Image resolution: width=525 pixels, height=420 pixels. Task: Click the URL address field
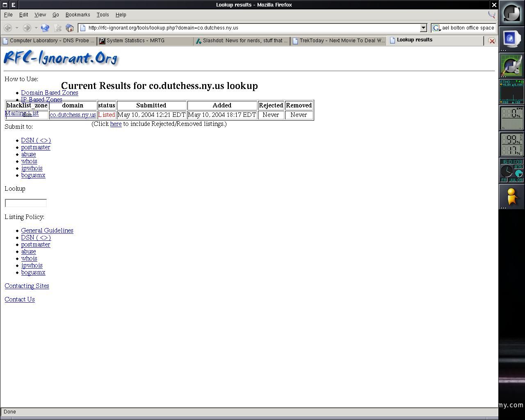(x=253, y=28)
